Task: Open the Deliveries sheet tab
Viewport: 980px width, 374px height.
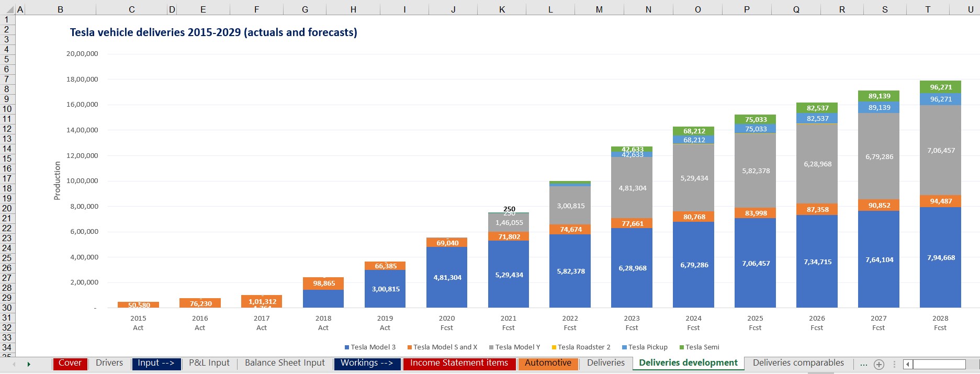Action: click(x=606, y=364)
